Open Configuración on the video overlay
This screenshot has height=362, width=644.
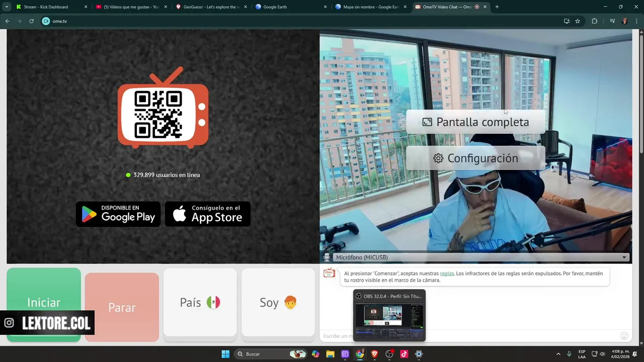pyautogui.click(x=475, y=158)
